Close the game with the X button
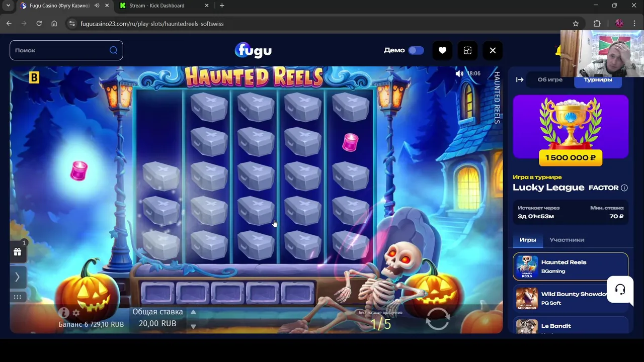 pyautogui.click(x=493, y=50)
